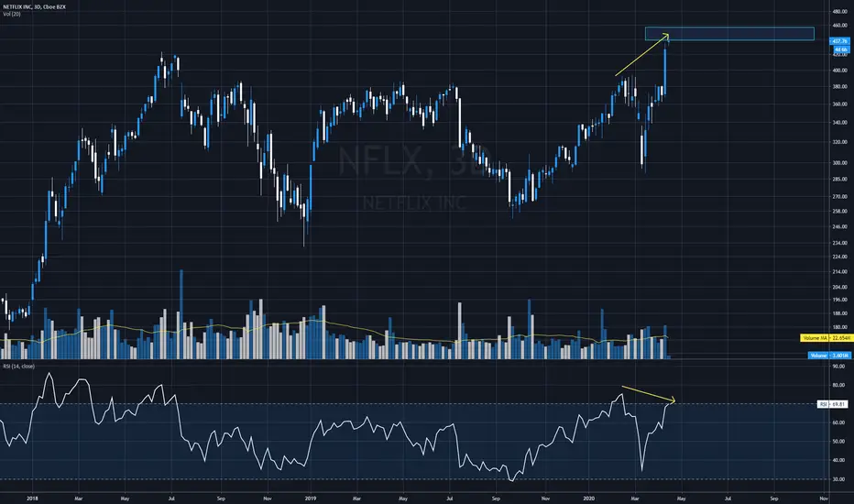Click the NETFLIX INC, 3D, Cboe BZX symbol title
The width and height of the screenshot is (854, 504).
(34, 7)
